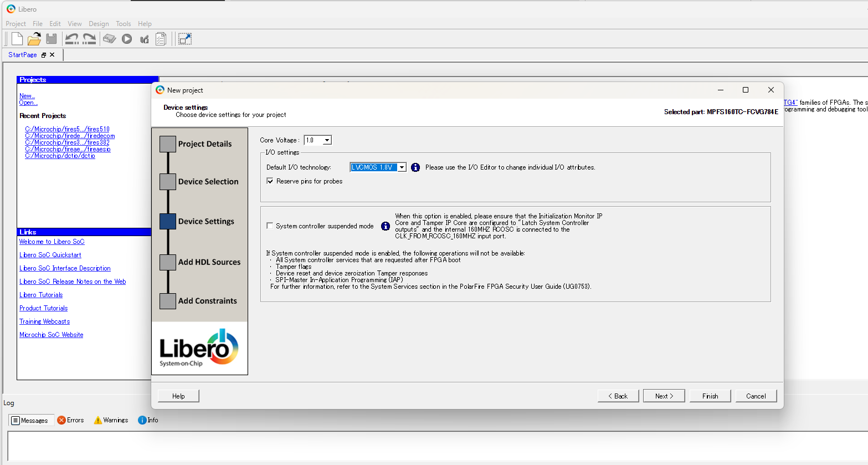
Task: Close the StartPage tab
Action: (x=52, y=55)
